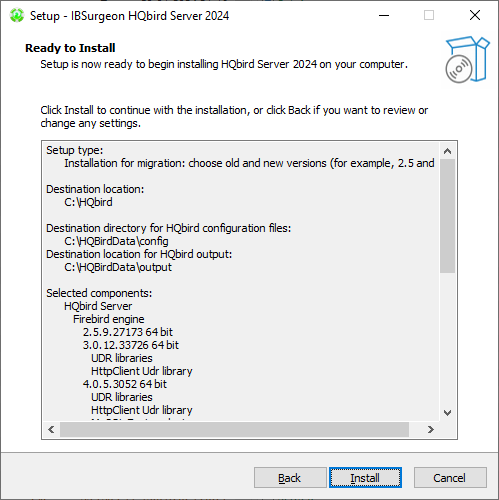This screenshot has width=499, height=500.
Task: Click the 3.0.12.33726 64 bit engine line
Action: point(131,345)
